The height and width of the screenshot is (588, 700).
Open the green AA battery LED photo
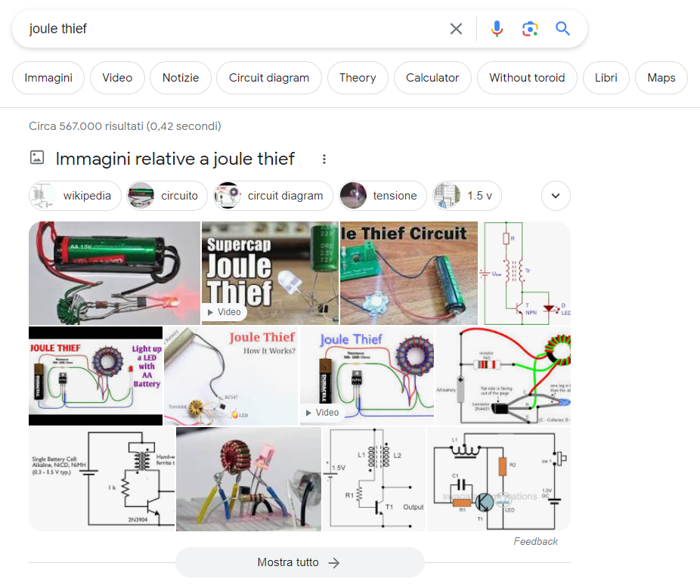(114, 273)
